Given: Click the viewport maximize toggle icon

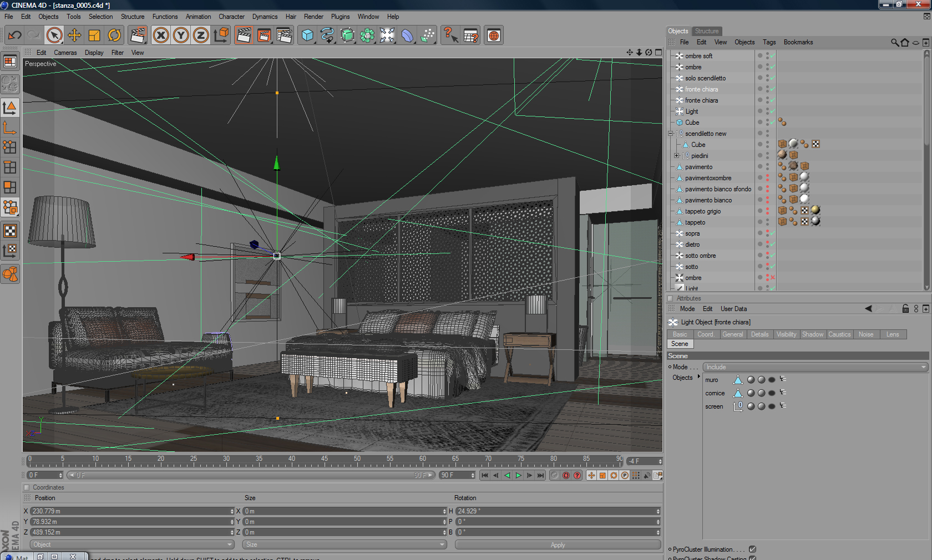Looking at the screenshot, I should coord(659,52).
